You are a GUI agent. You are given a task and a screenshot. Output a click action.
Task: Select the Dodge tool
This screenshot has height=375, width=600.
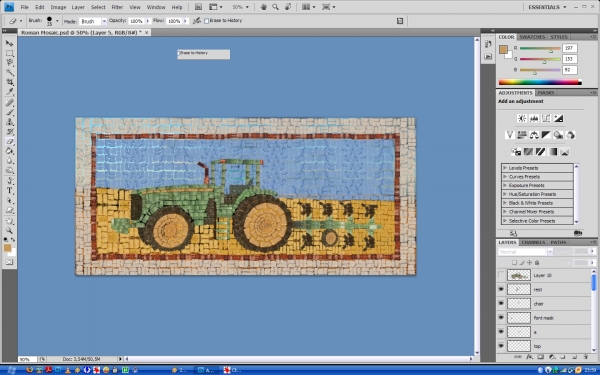tap(9, 170)
